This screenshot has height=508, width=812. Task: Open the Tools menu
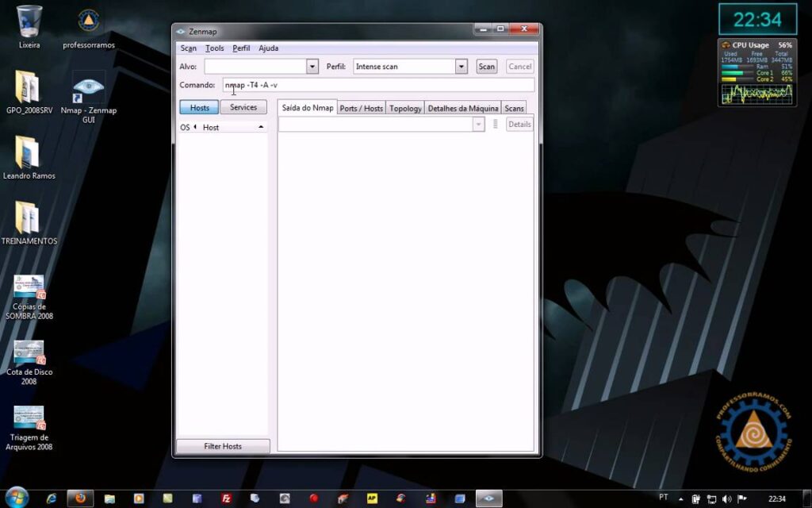(x=214, y=48)
